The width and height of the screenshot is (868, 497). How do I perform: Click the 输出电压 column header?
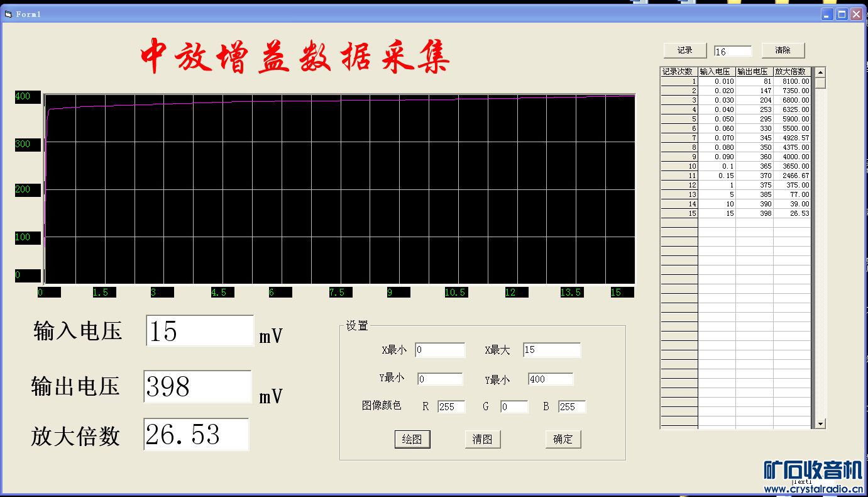(754, 72)
